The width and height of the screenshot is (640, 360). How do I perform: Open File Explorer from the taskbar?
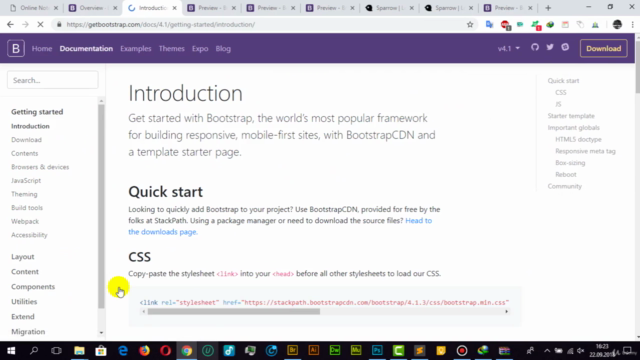click(x=79, y=351)
